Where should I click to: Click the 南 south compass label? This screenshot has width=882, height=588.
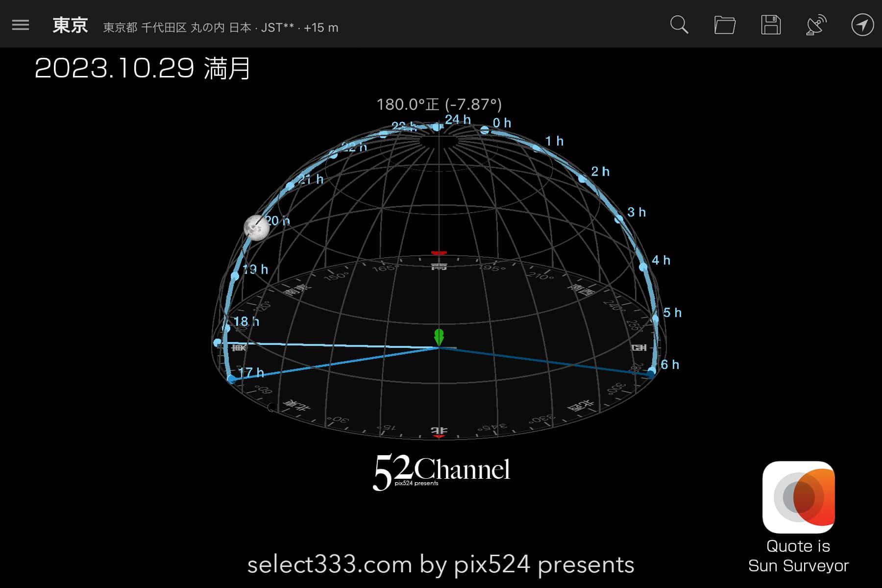[439, 266]
